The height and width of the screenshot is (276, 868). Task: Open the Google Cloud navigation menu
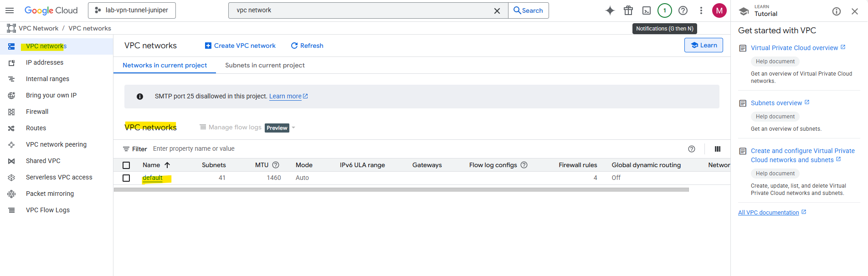point(10,10)
